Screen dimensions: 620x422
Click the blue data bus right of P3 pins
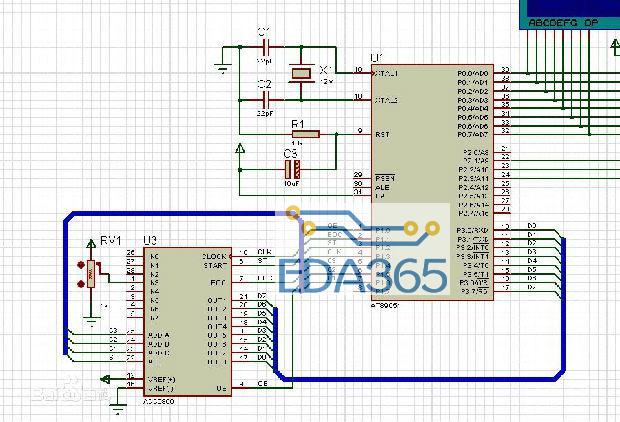tap(563, 305)
